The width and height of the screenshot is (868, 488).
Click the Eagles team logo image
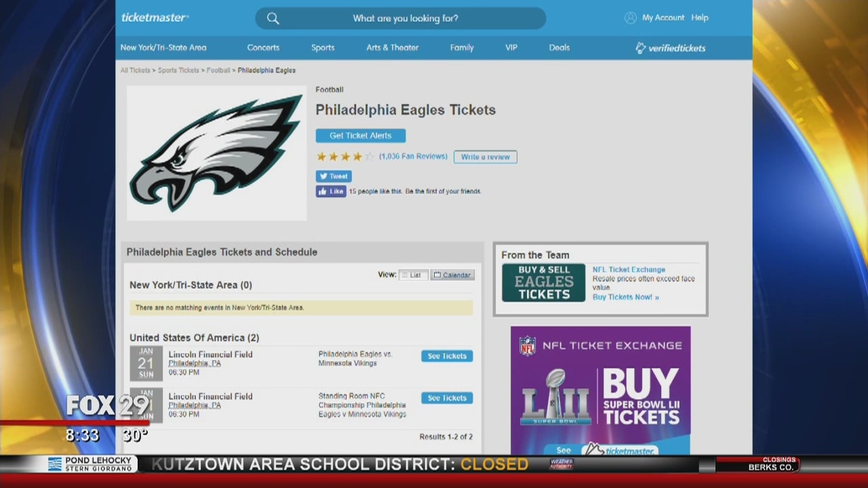pyautogui.click(x=216, y=153)
